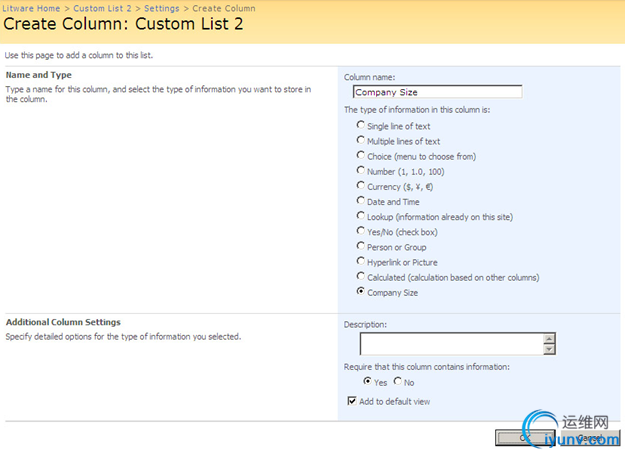Select the Person or Group type
The width and height of the screenshot is (625, 456).
[361, 246]
